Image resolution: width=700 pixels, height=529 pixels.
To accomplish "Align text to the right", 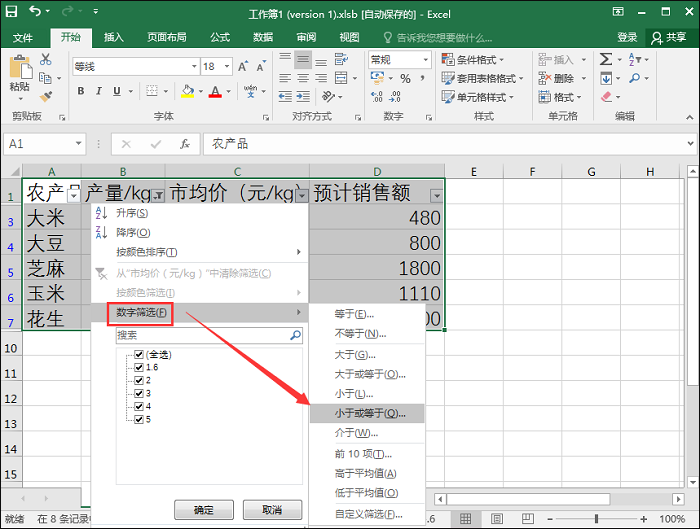I will click(x=321, y=79).
